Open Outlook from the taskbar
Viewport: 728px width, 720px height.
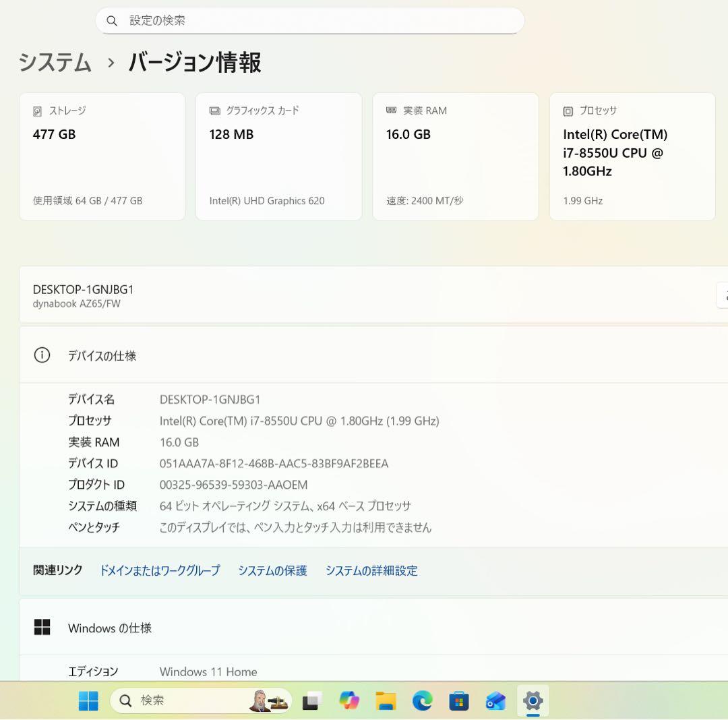tap(495, 701)
